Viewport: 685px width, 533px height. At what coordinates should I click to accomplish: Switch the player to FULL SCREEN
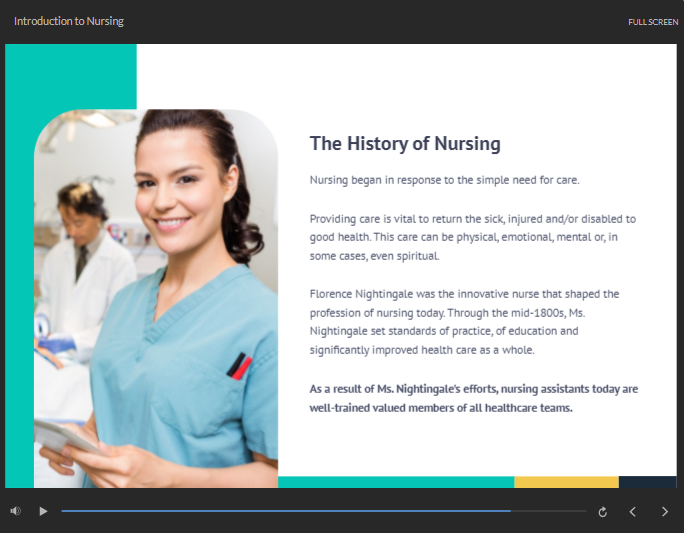coord(653,22)
